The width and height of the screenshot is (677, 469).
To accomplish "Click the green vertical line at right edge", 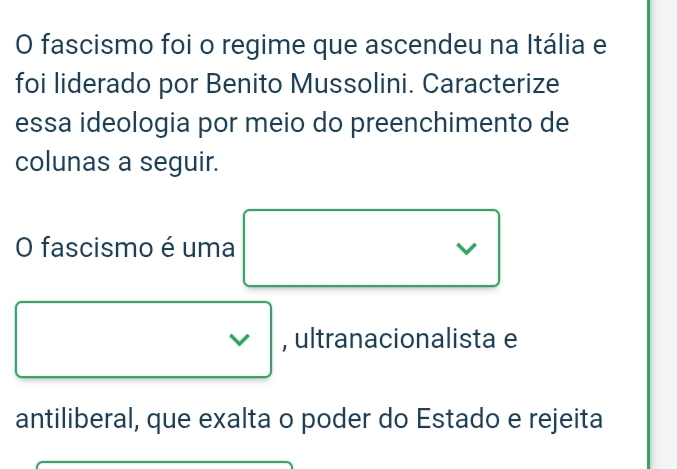I will 649,234.
